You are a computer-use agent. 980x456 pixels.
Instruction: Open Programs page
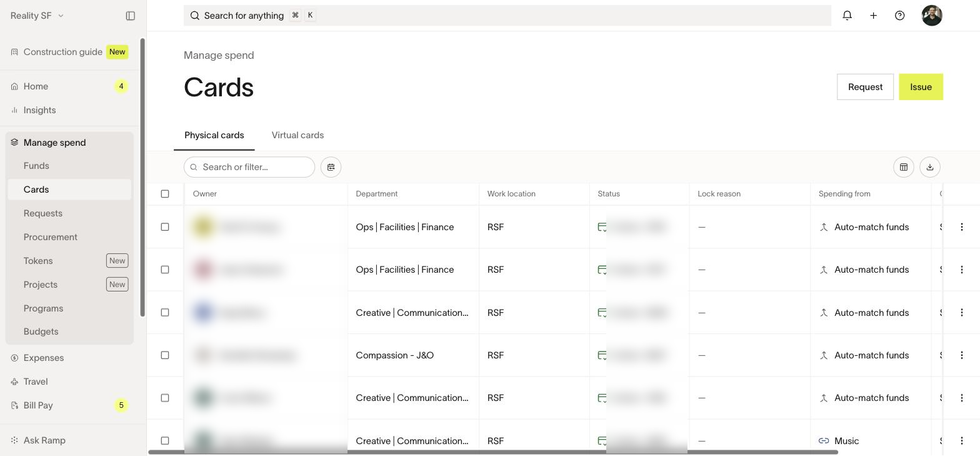(x=69, y=308)
